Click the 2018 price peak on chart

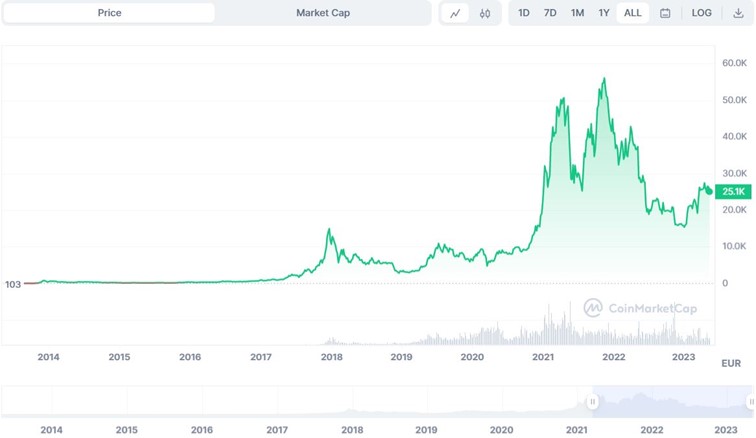coord(329,230)
